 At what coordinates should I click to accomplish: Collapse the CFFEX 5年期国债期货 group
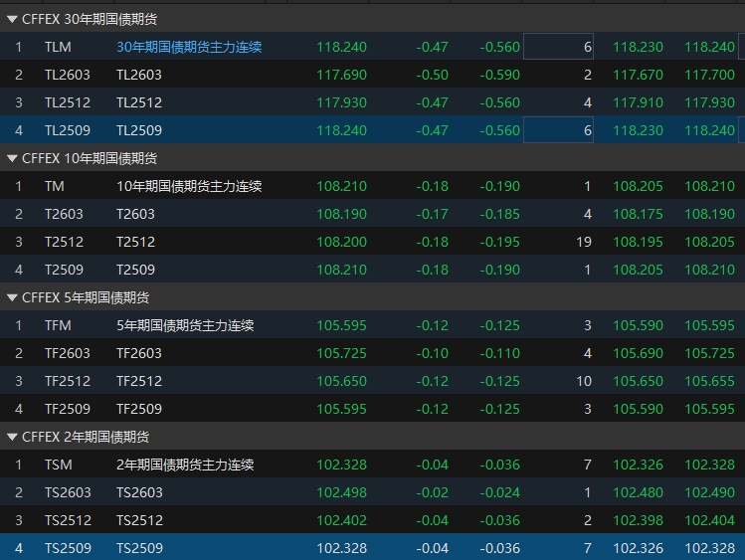tap(12, 297)
